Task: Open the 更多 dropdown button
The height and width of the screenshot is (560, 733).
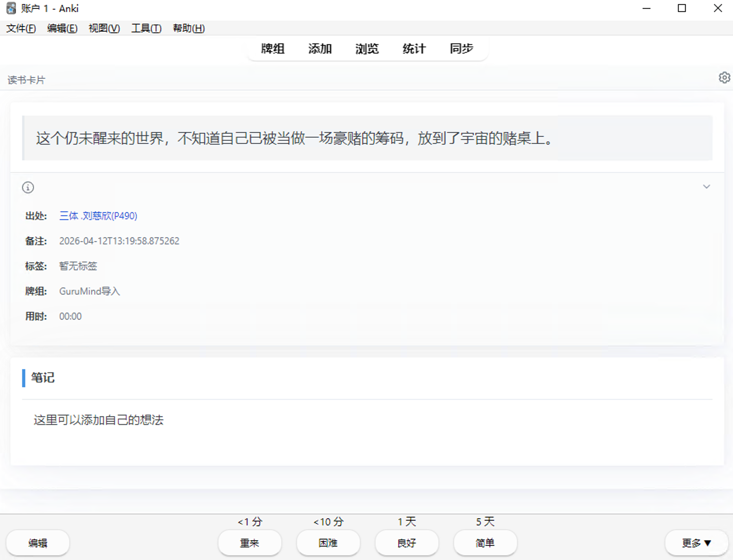Action: point(696,543)
